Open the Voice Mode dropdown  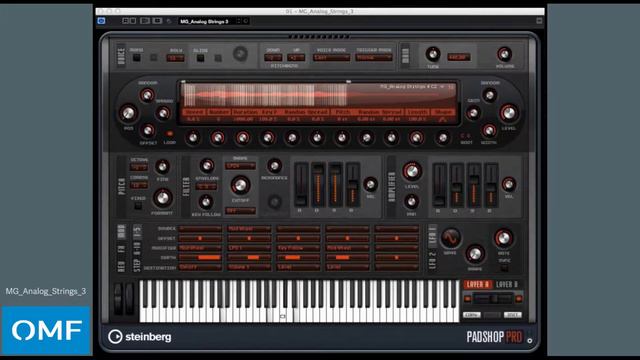(331, 58)
